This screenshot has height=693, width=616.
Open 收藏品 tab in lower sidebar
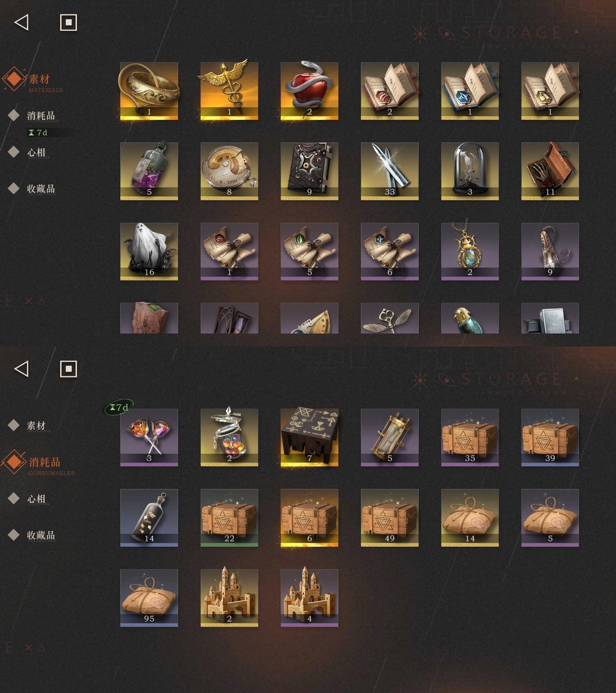(x=41, y=535)
